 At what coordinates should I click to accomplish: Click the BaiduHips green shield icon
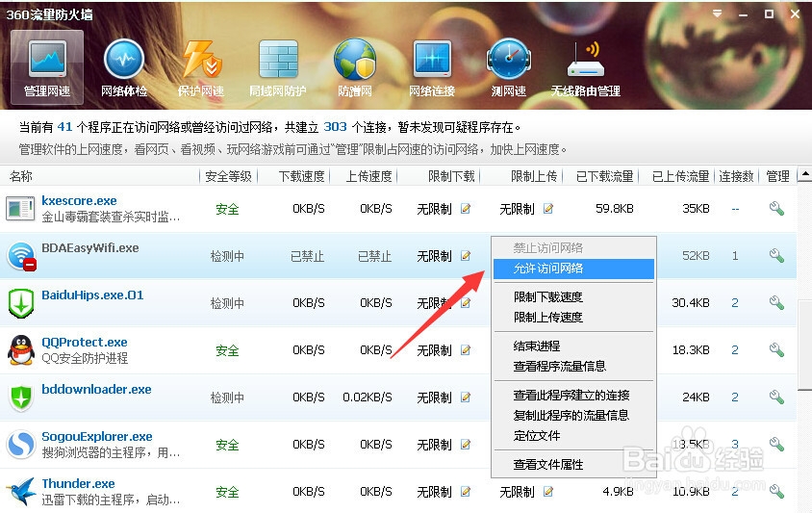coord(21,303)
